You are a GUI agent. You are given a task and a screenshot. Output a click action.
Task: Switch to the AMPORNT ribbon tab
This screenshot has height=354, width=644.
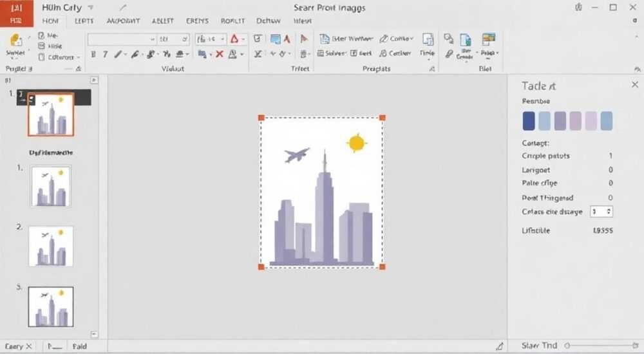point(123,21)
